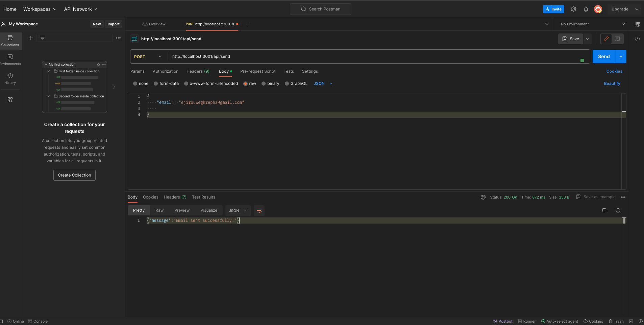Click the pencil edit mode icon
Viewport: 644px width, 325px height.
coord(606,39)
